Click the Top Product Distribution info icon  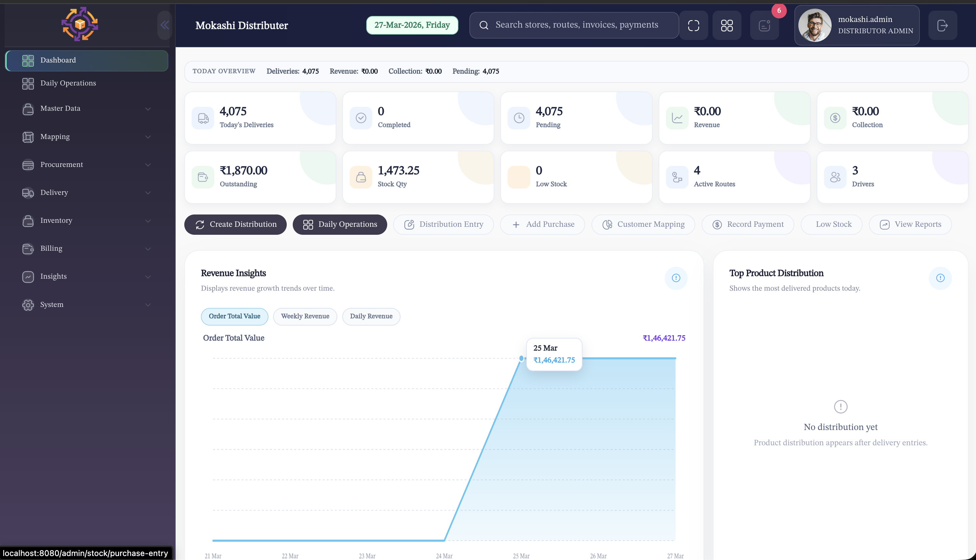[941, 278]
